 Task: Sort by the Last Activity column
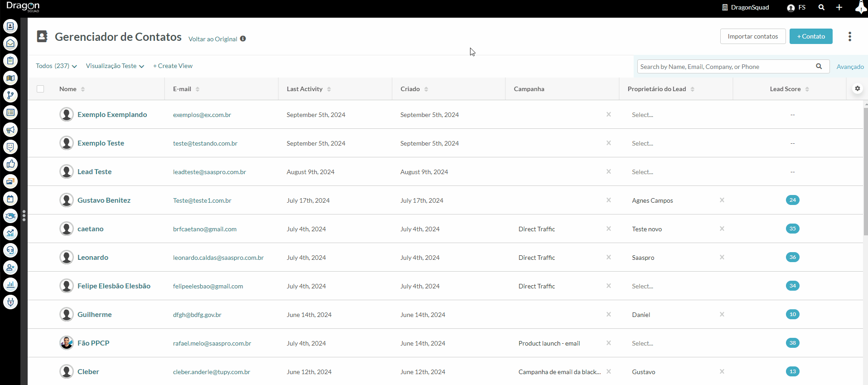click(x=309, y=89)
